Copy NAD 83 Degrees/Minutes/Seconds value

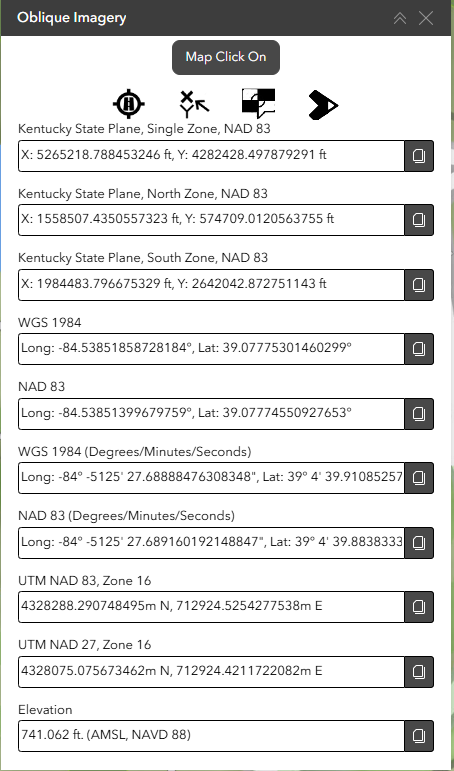pos(419,543)
